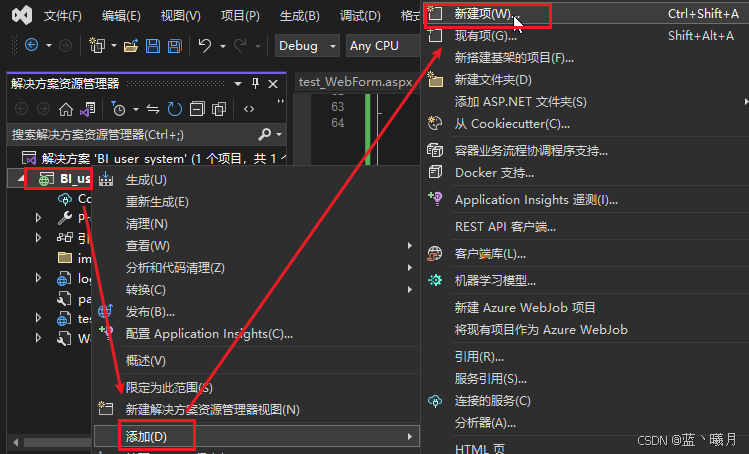Switch to the test_WebForm.aspx tab
Screen dimensions: 749x454
(355, 82)
